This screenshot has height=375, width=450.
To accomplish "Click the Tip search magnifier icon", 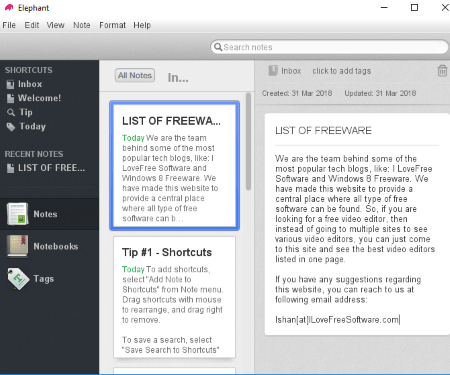I will click(x=11, y=113).
